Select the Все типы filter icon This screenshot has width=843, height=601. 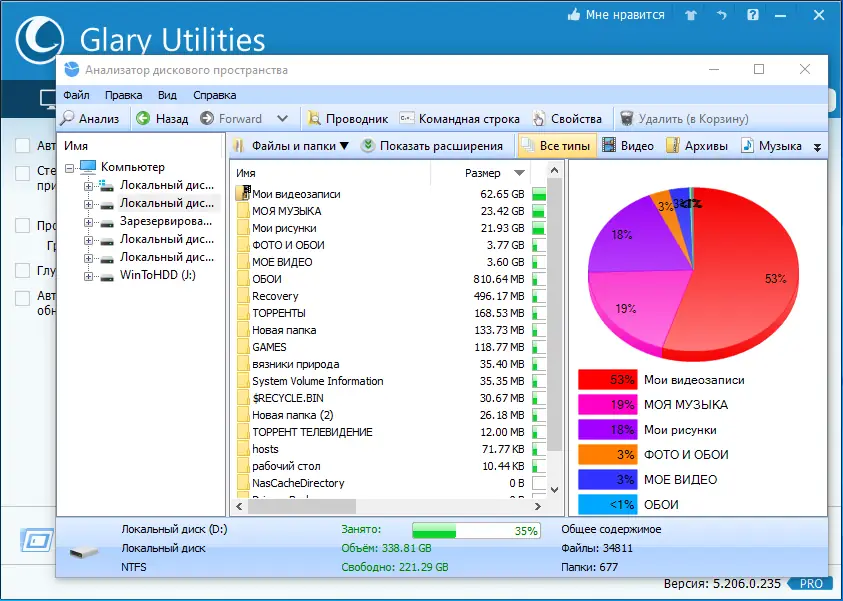(x=528, y=146)
